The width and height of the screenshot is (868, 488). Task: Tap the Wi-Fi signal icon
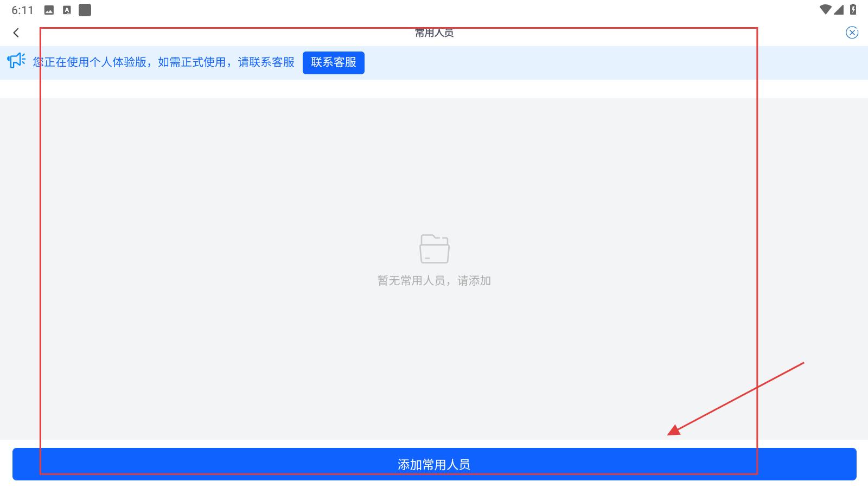click(825, 10)
